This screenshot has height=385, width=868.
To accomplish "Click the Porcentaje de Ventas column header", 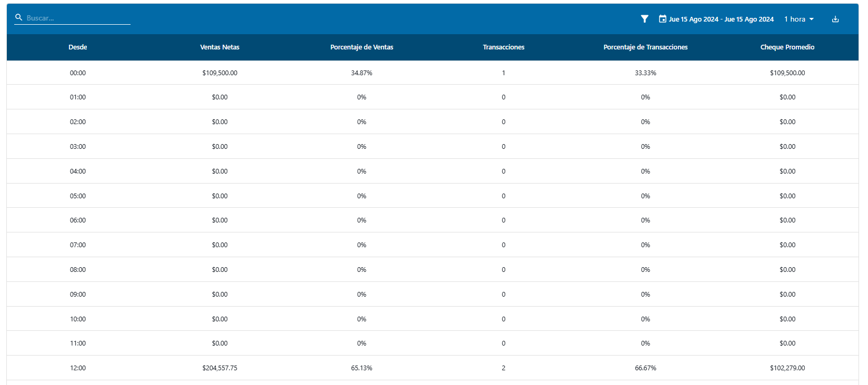I will pos(362,47).
